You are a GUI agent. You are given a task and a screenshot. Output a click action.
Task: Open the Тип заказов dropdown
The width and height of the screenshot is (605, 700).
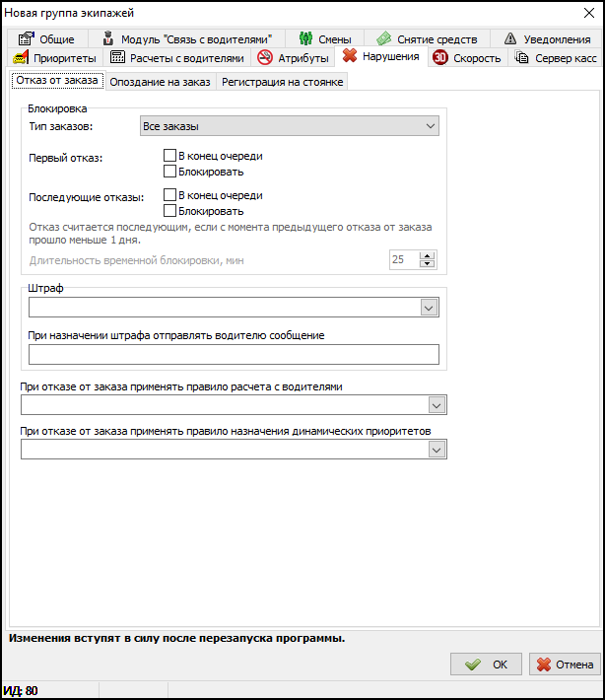coord(430,126)
